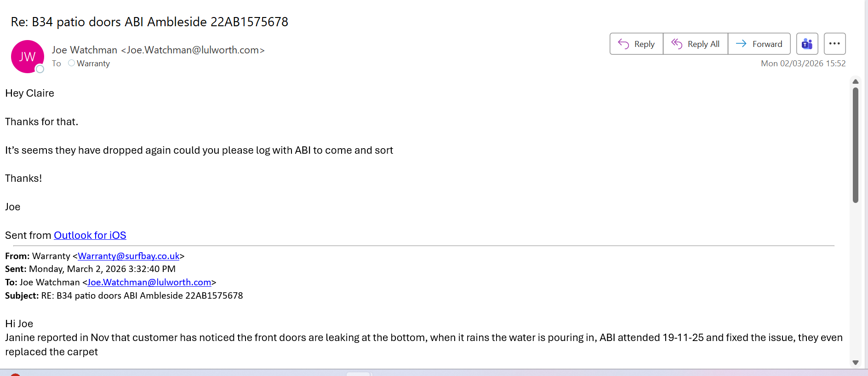
Task: Click the Warranty recipient name
Action: click(93, 64)
